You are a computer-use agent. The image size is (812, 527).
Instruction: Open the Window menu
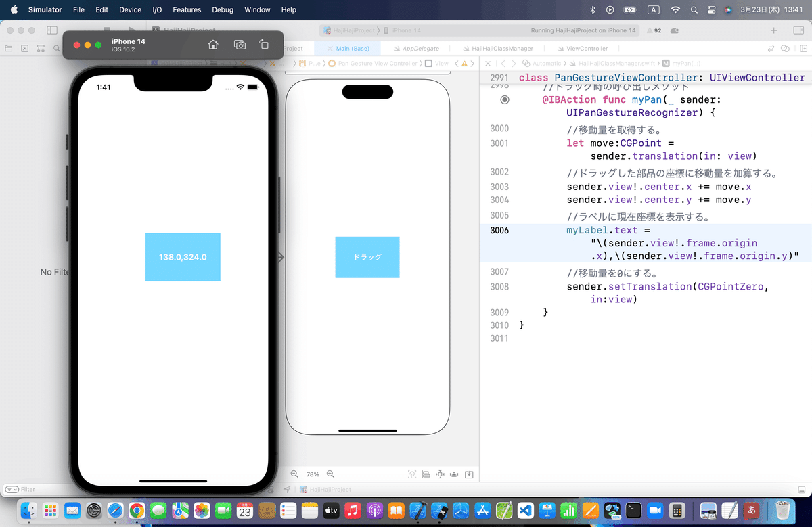tap(257, 10)
